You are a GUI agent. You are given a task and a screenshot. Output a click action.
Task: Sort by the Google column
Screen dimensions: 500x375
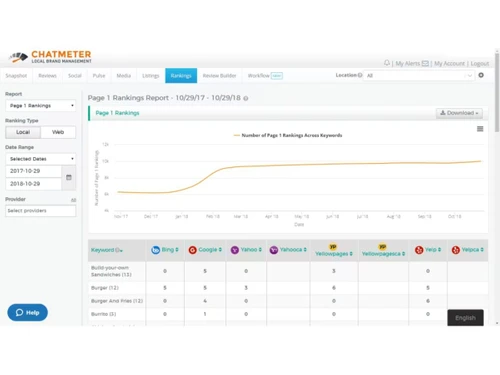click(x=210, y=250)
